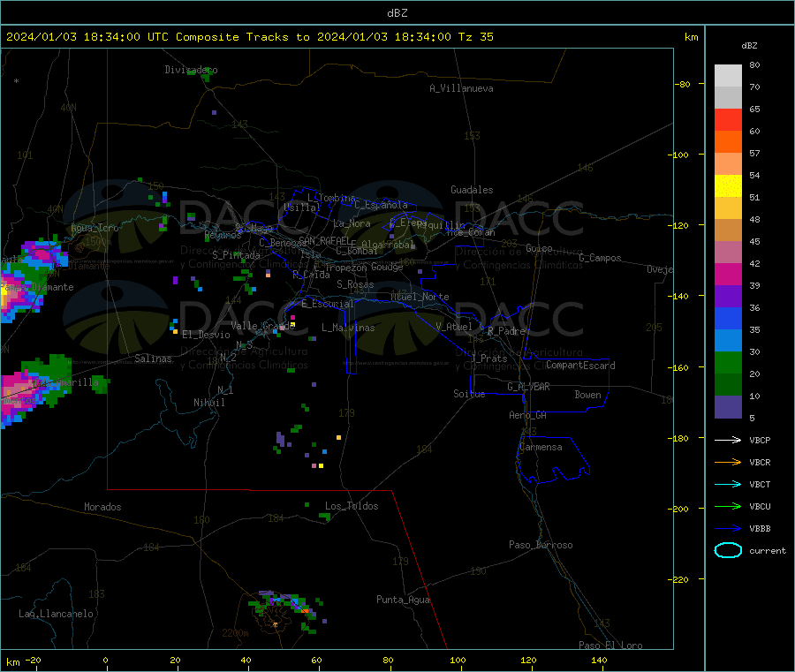Click the CompantEscard location label
Viewport: 795px width, 672px height.
[x=580, y=365]
